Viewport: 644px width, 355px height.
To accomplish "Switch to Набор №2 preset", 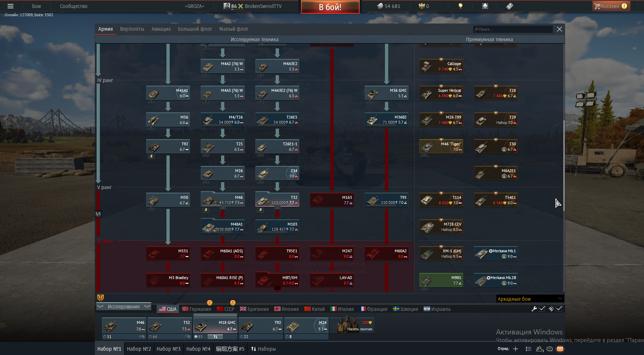I will 139,349.
